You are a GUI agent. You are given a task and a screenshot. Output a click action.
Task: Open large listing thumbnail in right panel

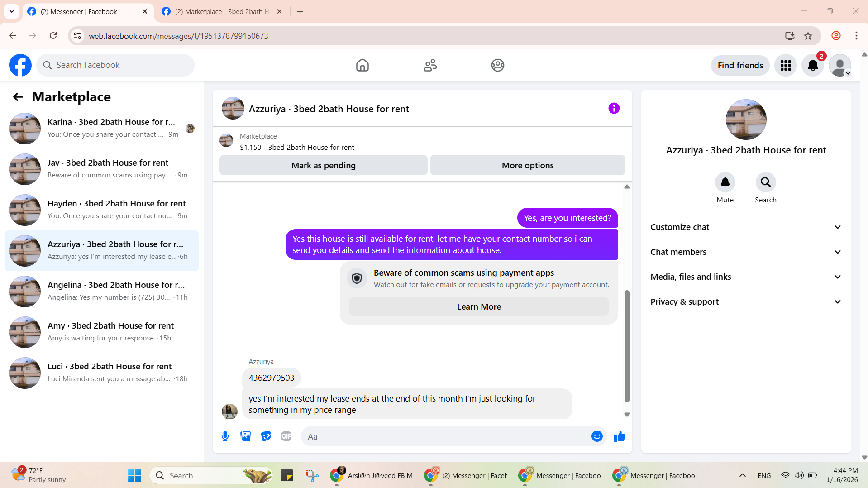(746, 120)
